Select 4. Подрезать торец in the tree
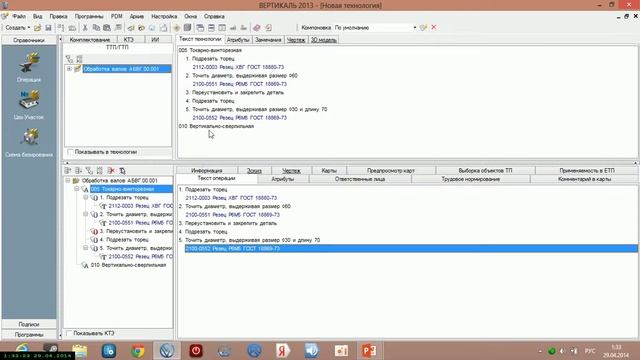Viewport: 640px width, 360px height. coord(124,240)
